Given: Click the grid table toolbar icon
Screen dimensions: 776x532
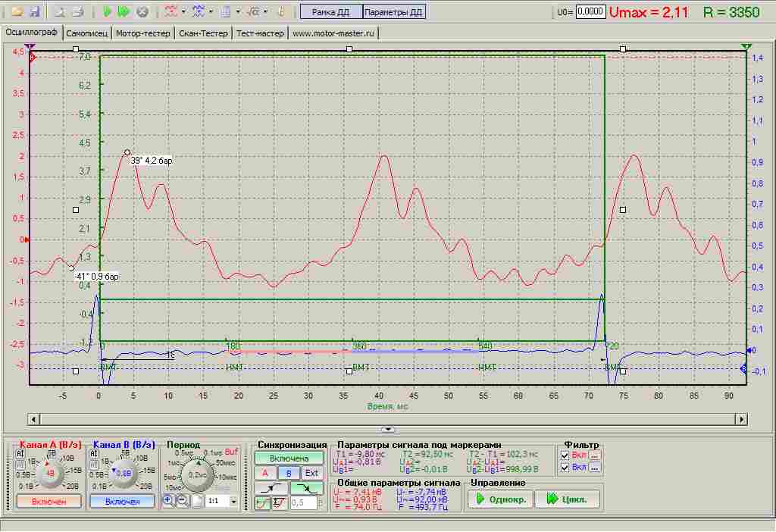Looking at the screenshot, I should coord(226,11).
